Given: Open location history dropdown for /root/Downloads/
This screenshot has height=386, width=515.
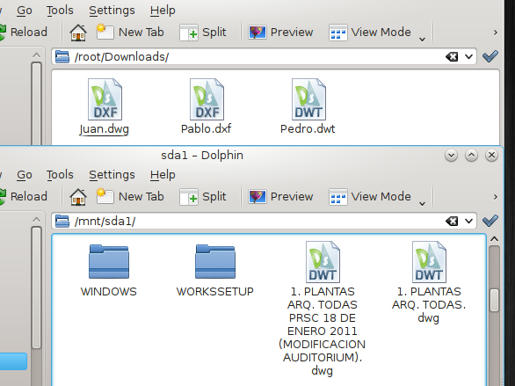Looking at the screenshot, I should tap(469, 57).
